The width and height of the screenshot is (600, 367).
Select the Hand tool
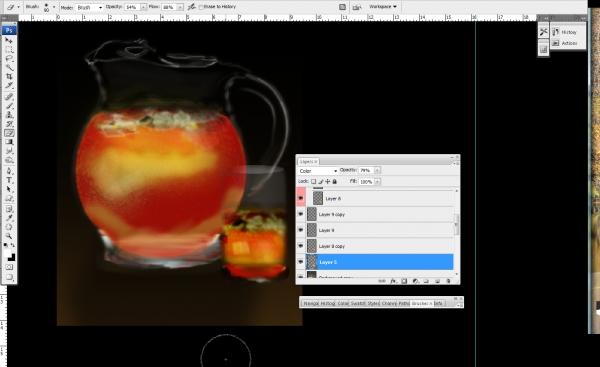[x=9, y=227]
